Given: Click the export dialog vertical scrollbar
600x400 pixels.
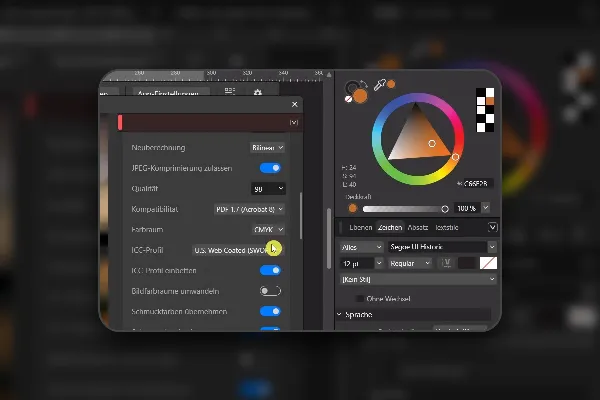Looking at the screenshot, I should [x=301, y=216].
